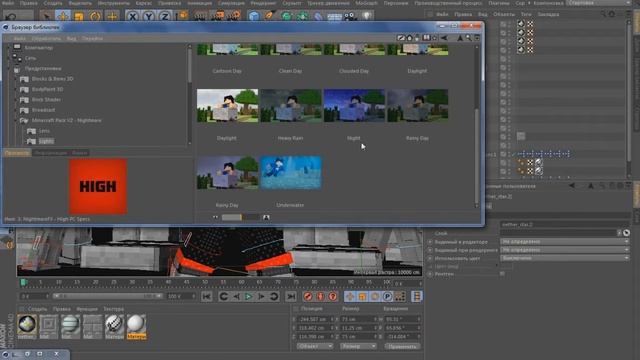Click the Record Active Objects button
Image resolution: width=640 pixels, height=360 pixels.
pos(308,296)
